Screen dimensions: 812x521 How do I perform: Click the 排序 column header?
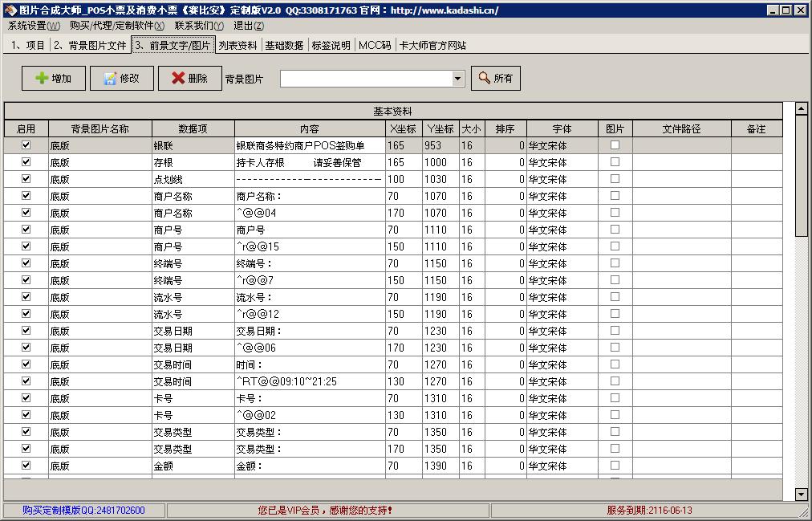point(505,129)
